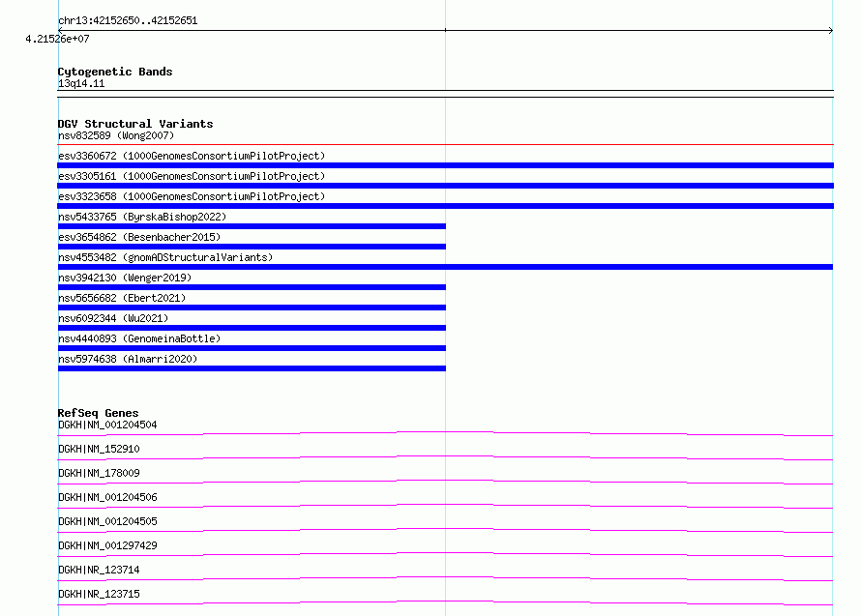This screenshot has height=616, width=861.
Task: Click the magenta line under DGKH|NM_001204505
Action: point(445,530)
